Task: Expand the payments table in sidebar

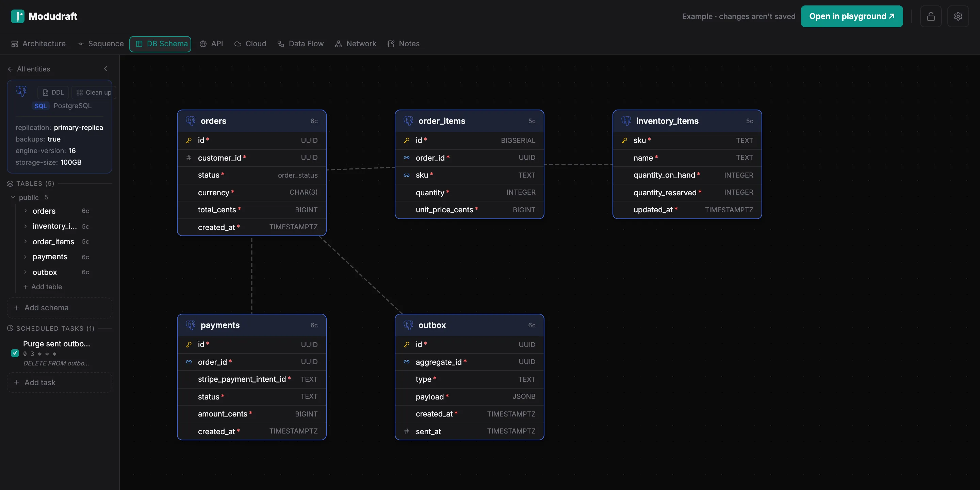Action: [x=26, y=257]
